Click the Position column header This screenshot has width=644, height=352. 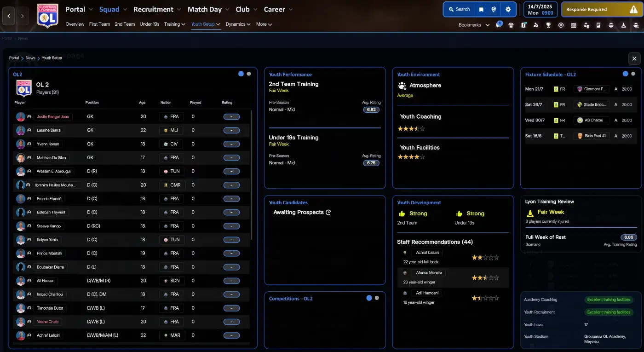click(x=92, y=103)
